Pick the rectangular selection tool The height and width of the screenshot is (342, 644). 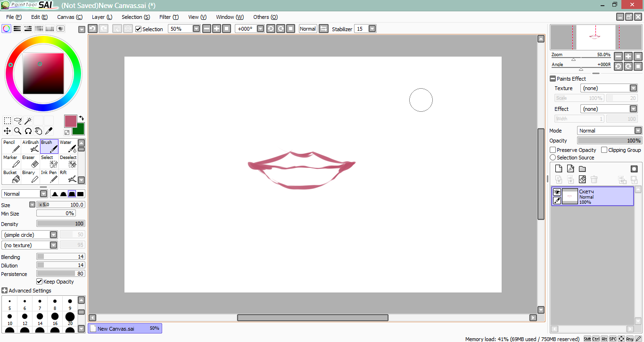(8, 121)
